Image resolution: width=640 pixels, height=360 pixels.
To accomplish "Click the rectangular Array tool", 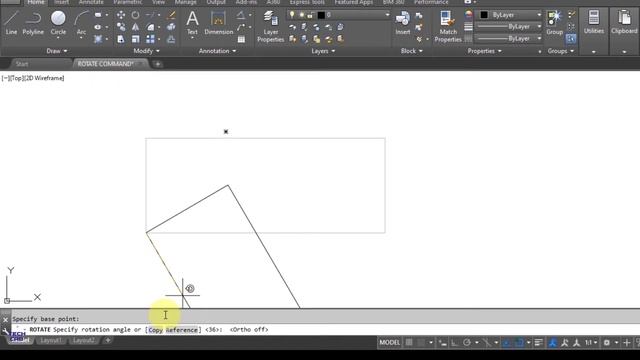I will [x=150, y=39].
